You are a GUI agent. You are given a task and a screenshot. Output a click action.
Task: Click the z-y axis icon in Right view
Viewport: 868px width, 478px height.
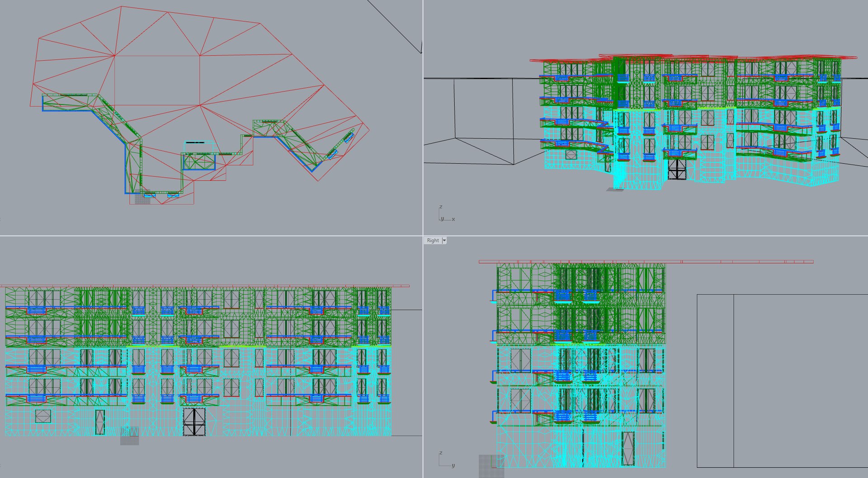coord(447,459)
